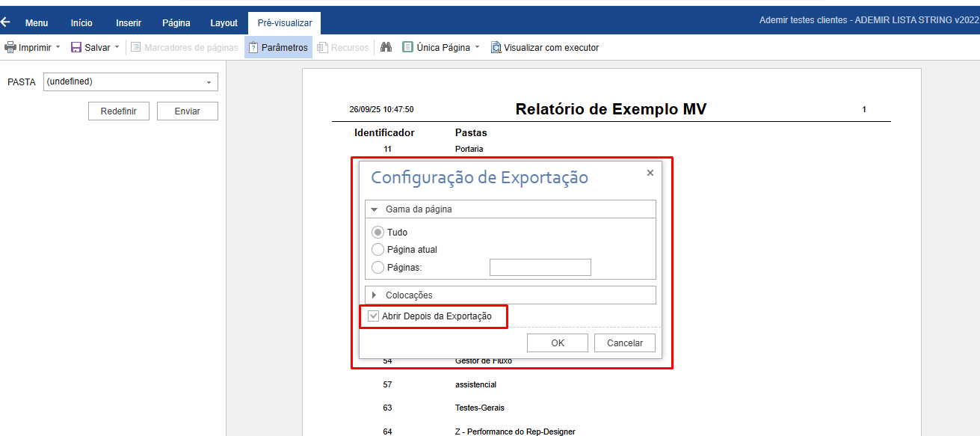Select the Página atual radio option
This screenshot has height=436, width=980.
(377, 250)
